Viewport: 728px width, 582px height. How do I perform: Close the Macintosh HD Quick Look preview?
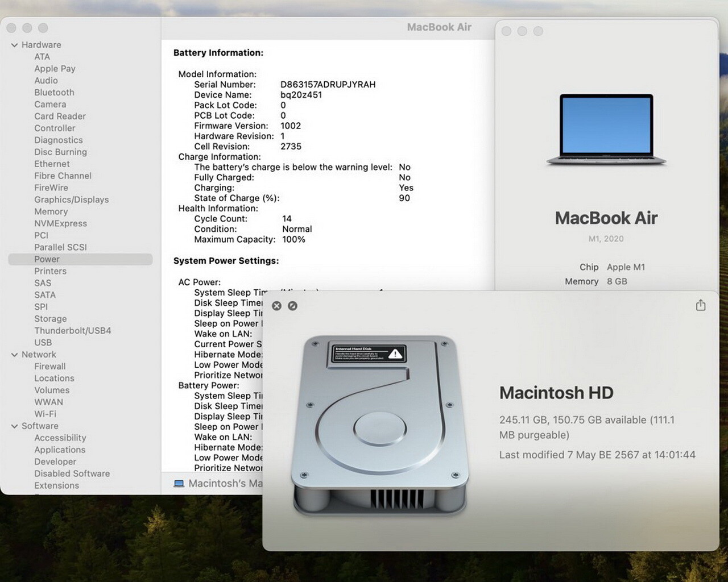point(277,306)
